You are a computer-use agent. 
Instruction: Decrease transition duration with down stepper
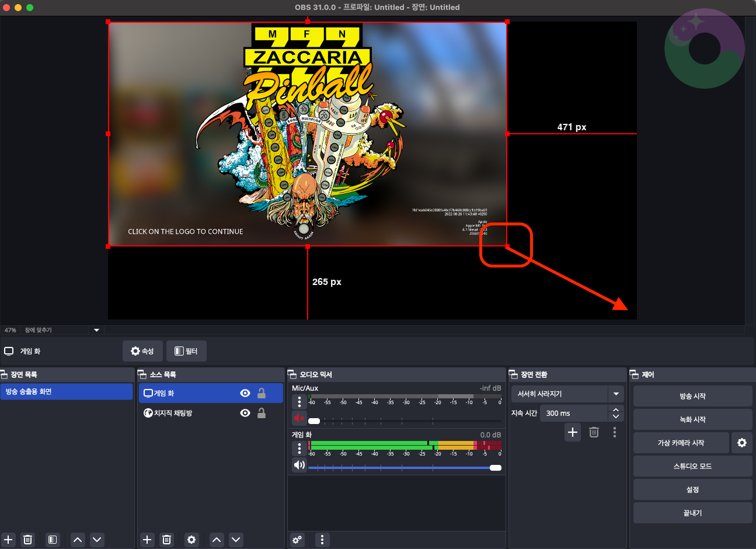pyautogui.click(x=616, y=416)
